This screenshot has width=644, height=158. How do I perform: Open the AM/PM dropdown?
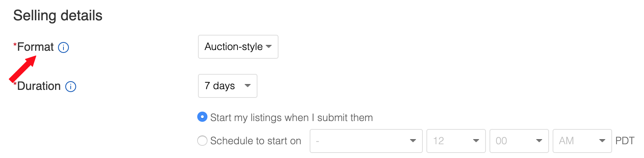tap(582, 141)
